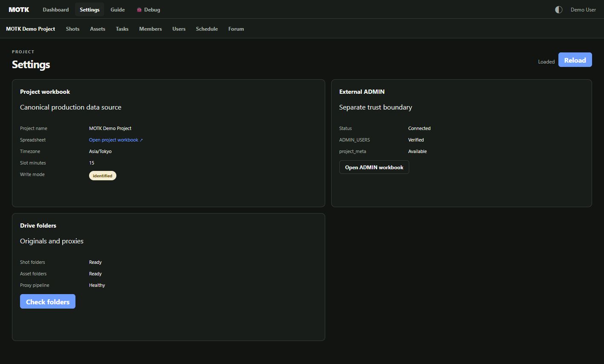
Task: Click Originals and proxies subtitle
Action: (52, 241)
